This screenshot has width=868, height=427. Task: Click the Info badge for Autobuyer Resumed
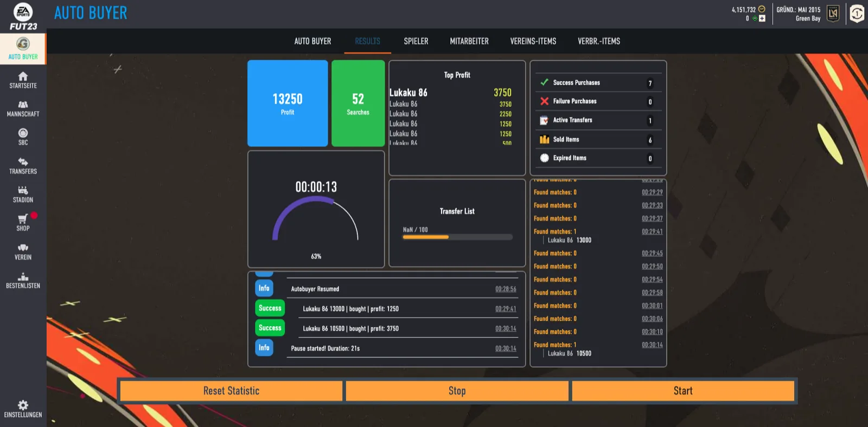(x=264, y=288)
